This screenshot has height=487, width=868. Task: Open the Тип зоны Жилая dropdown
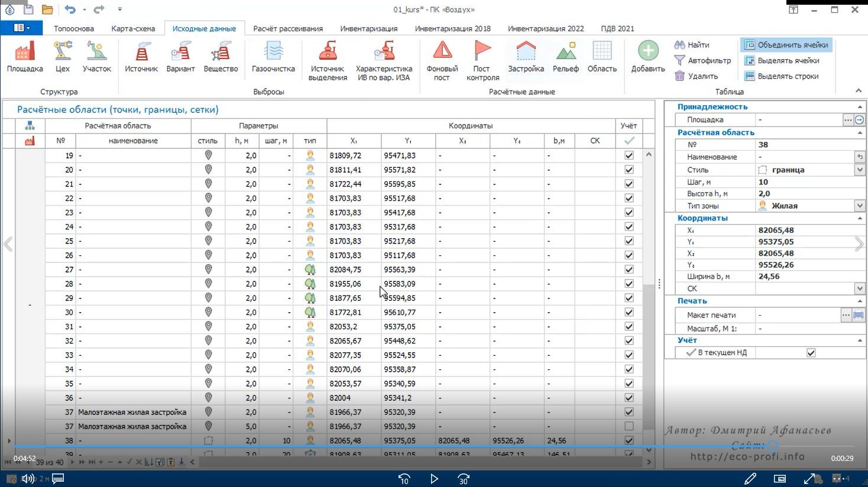click(860, 206)
